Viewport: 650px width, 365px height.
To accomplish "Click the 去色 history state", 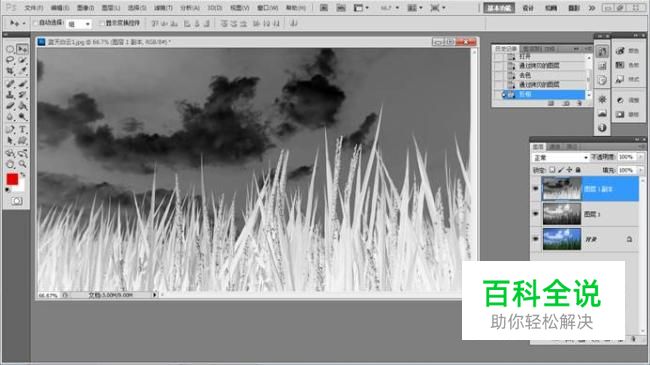I will (x=524, y=75).
